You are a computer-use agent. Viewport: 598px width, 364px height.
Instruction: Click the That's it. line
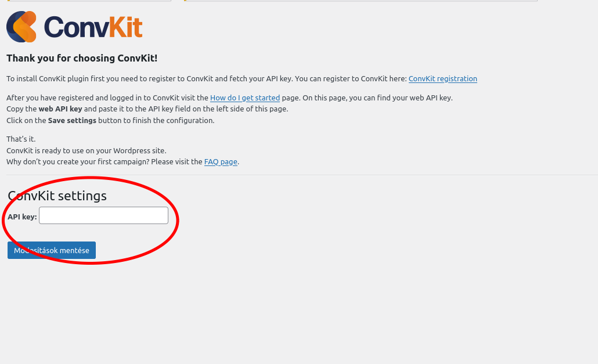click(21, 139)
